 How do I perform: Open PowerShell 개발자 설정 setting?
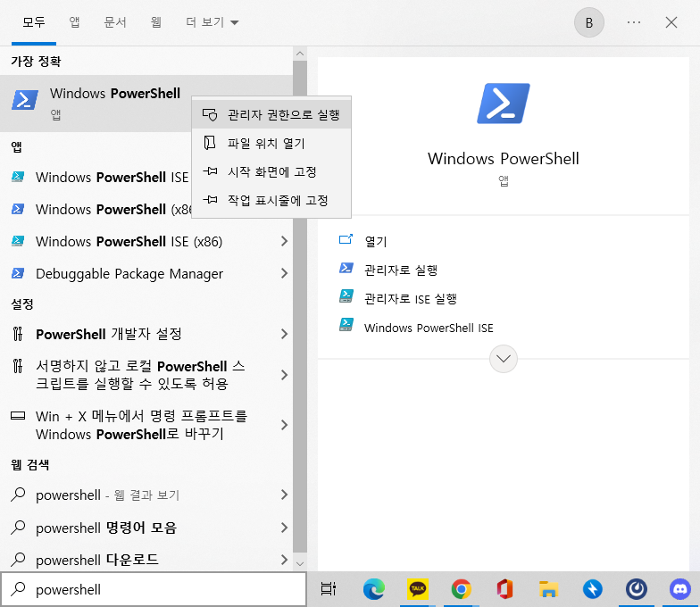point(109,334)
